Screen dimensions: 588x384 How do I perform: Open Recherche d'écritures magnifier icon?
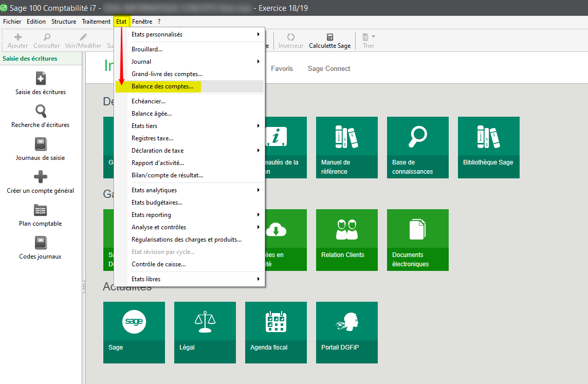pyautogui.click(x=41, y=111)
